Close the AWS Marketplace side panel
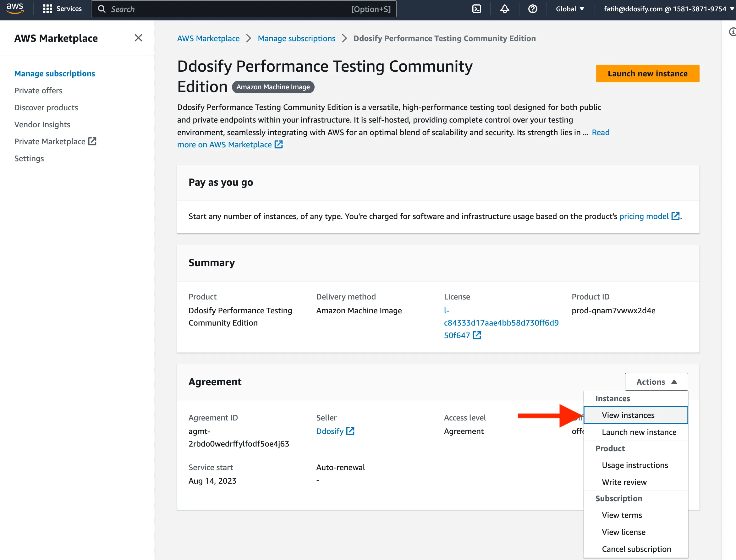 [x=138, y=38]
